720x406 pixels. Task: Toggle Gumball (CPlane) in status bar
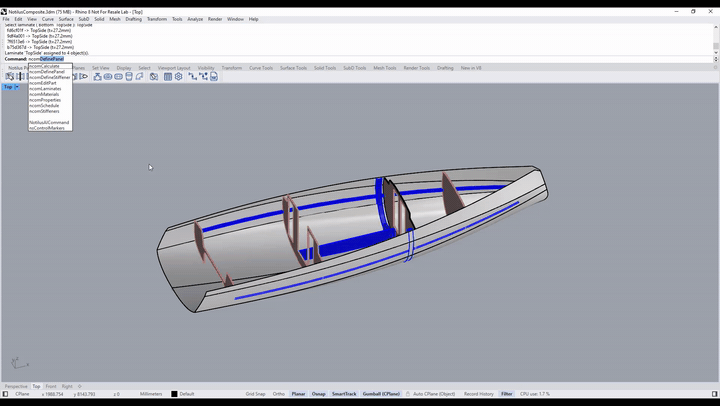(x=381, y=394)
